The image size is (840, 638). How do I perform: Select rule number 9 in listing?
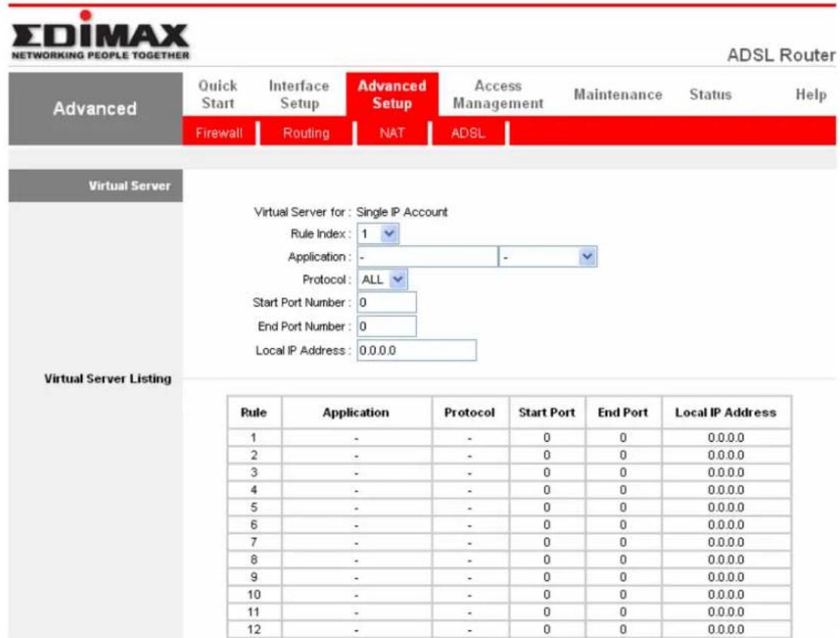pos(254,577)
